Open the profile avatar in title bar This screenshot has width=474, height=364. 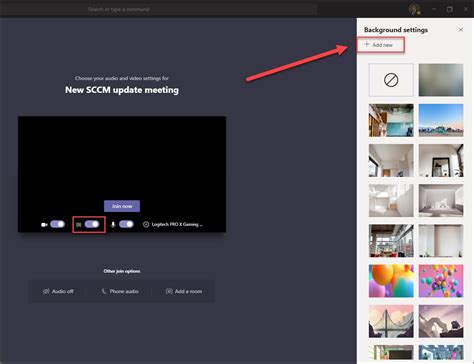click(414, 9)
